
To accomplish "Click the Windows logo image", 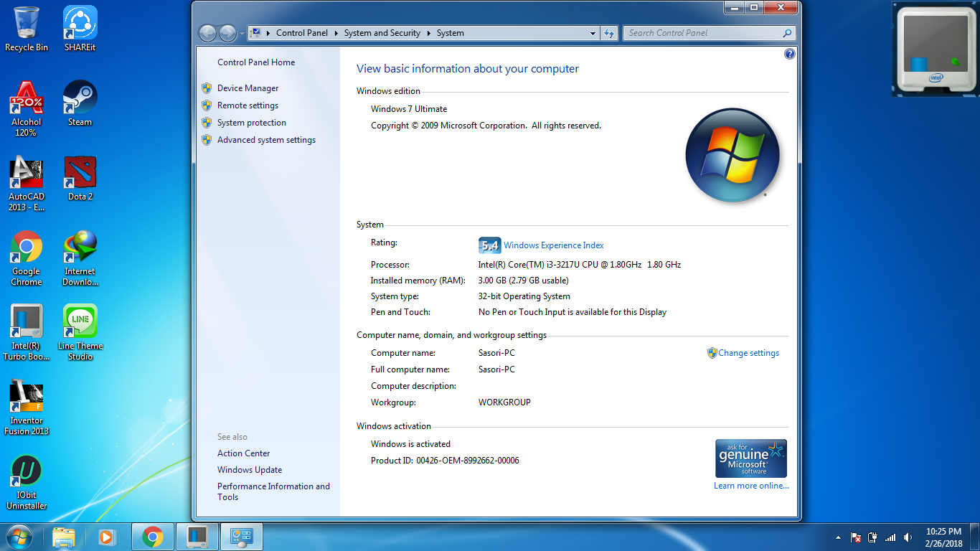I will (732, 155).
